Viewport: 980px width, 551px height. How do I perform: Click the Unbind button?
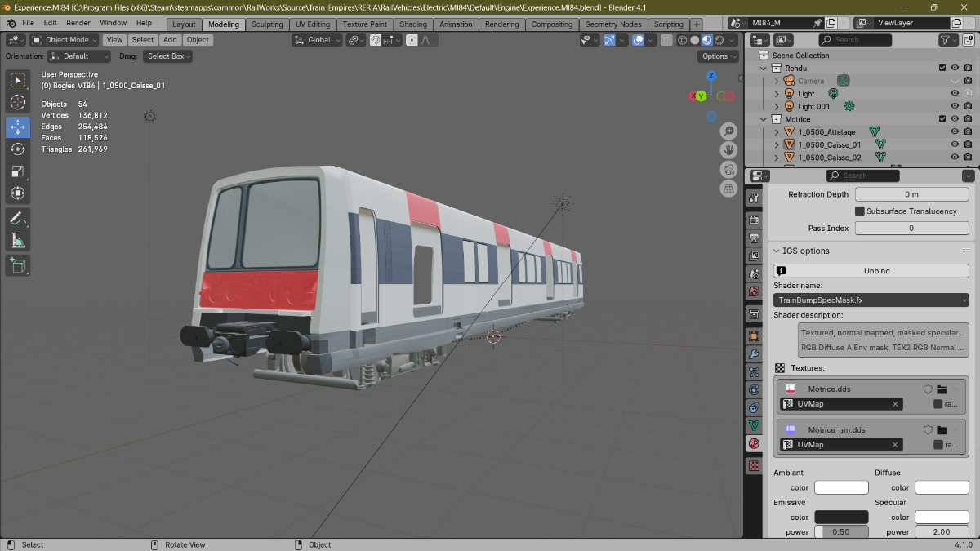[x=871, y=271]
